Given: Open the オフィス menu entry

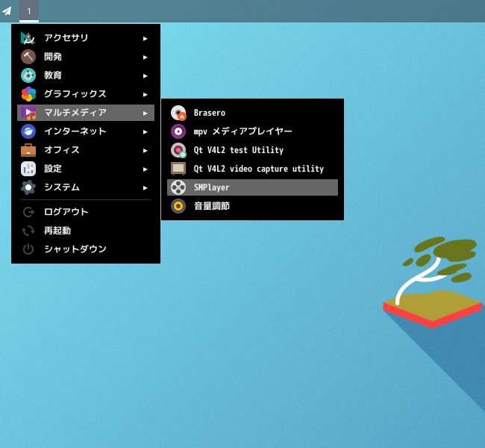Looking at the screenshot, I should (x=86, y=150).
